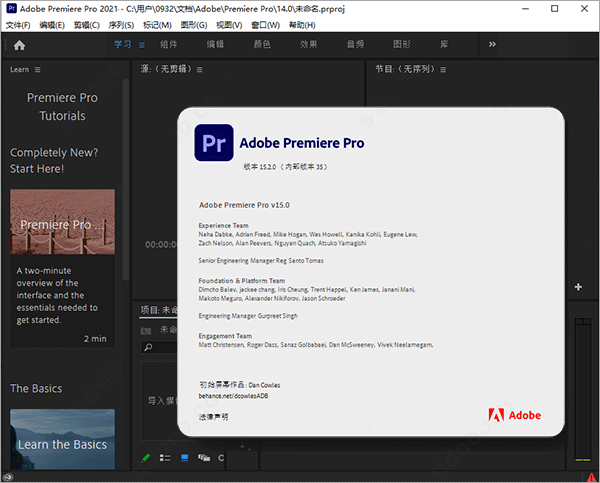The width and height of the screenshot is (600, 483).
Task: Click the Premiere Pro 'Pr' logo
Action: point(214,143)
